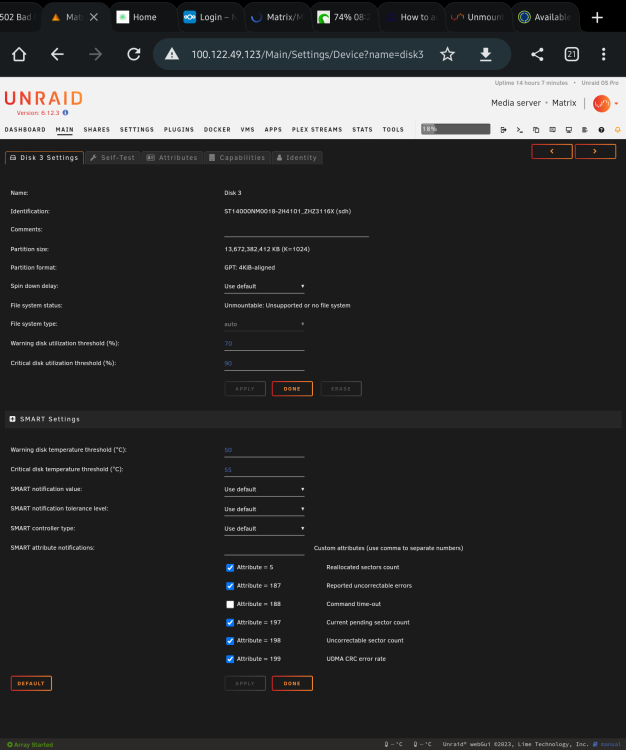Click the address bar URL
Viewport: 626px width, 750px height.
[x=308, y=55]
